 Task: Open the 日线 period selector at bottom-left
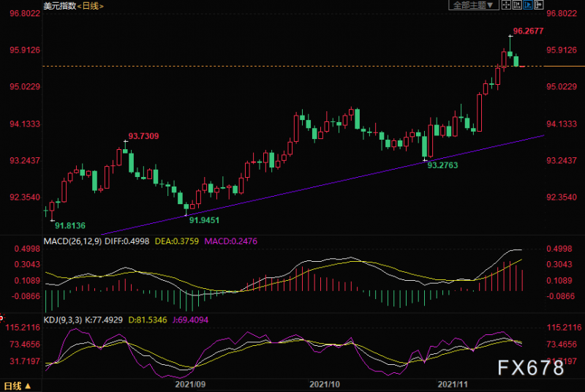coord(17,385)
